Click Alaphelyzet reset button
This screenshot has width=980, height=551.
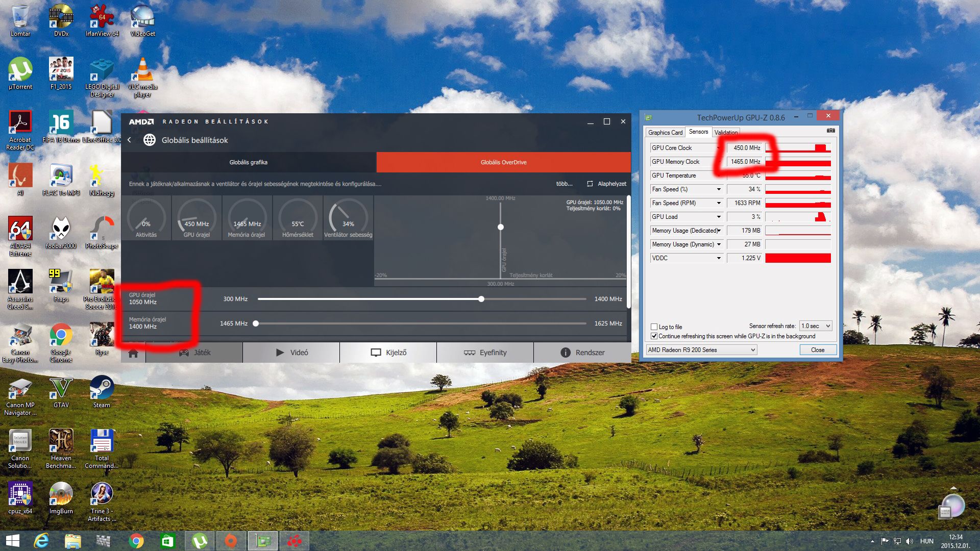(606, 184)
